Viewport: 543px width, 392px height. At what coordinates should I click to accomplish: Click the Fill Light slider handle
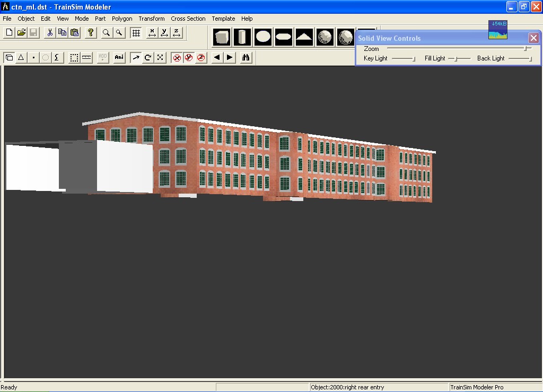pos(456,58)
